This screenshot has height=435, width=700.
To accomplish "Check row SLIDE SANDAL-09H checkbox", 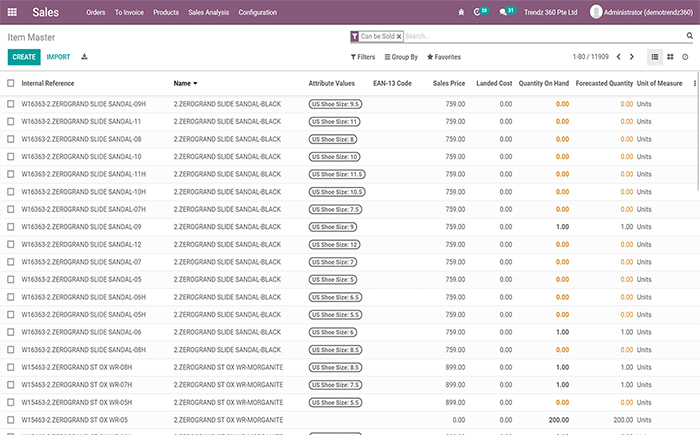I will click(x=11, y=104).
